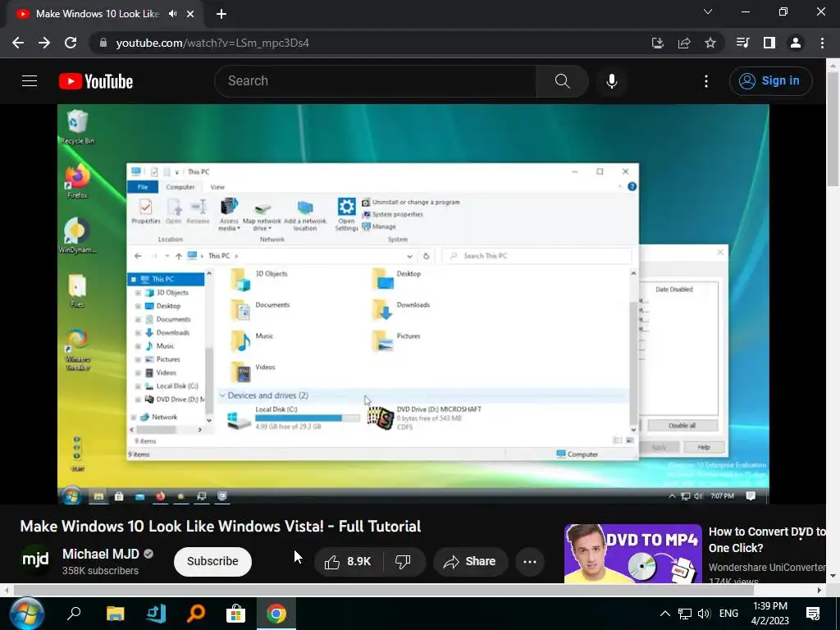Open taskbar Search magnifier
Viewport: 840px width, 630px height.
(74, 614)
